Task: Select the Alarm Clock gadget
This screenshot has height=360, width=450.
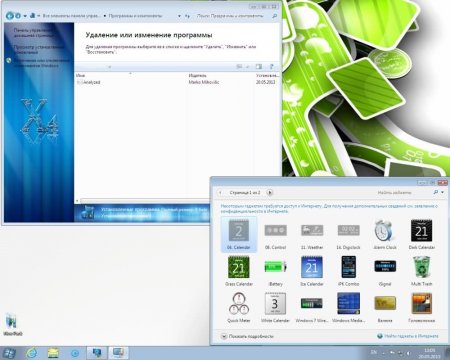Action: click(x=385, y=234)
